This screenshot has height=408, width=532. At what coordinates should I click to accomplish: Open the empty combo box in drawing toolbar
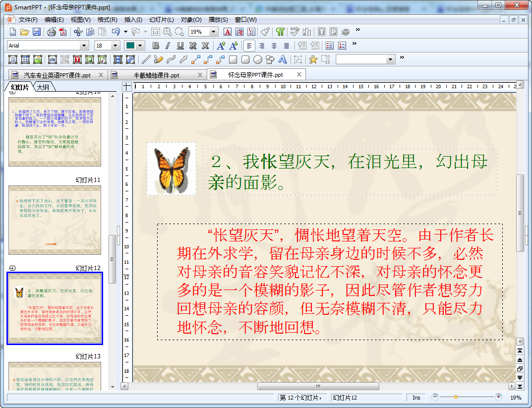(x=390, y=59)
